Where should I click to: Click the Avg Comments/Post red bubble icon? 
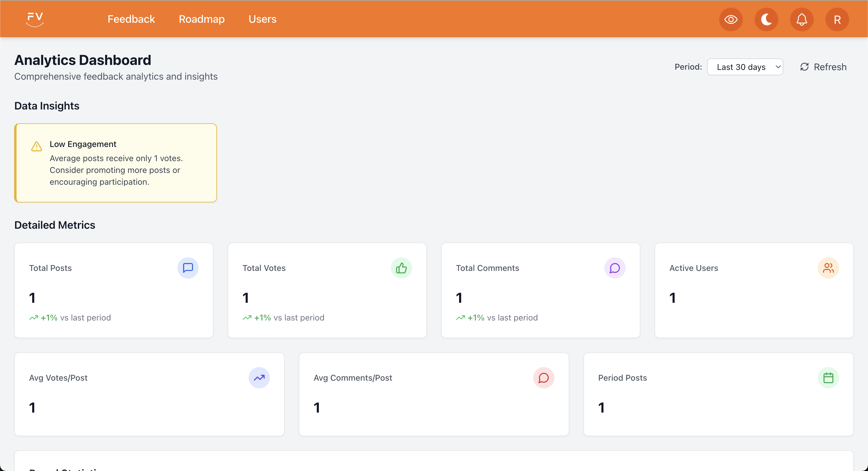point(543,378)
